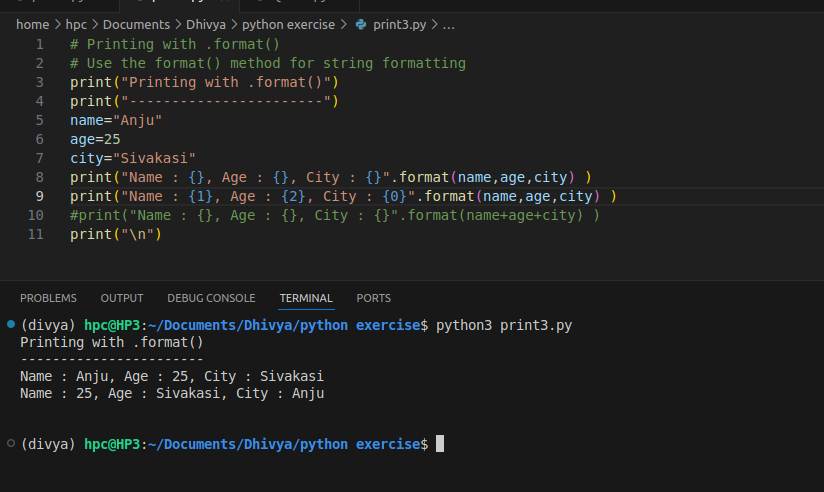Viewport: 824px width, 492px height.
Task: Click the city="Sivakasi" code line
Action: click(133, 158)
